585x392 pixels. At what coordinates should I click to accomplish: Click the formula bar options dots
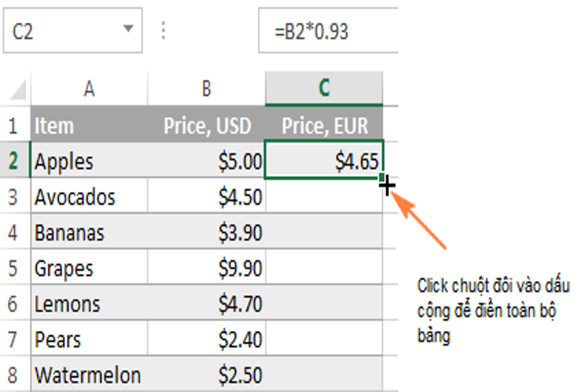tap(163, 31)
